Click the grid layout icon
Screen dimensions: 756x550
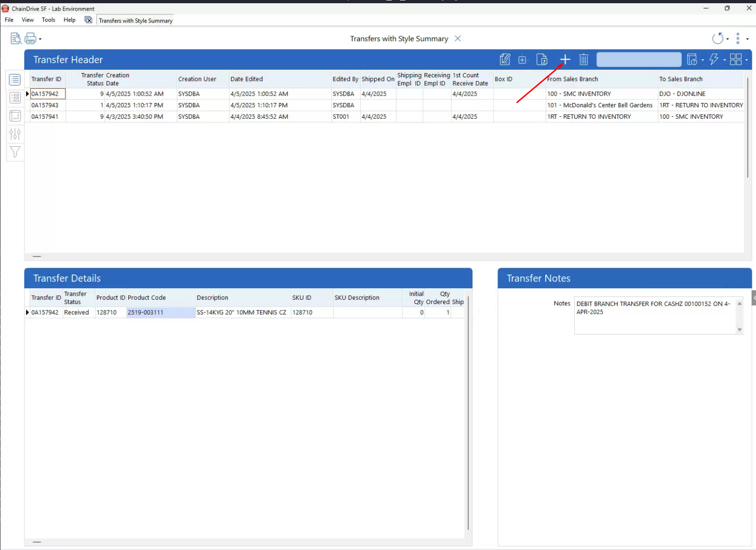pyautogui.click(x=736, y=59)
